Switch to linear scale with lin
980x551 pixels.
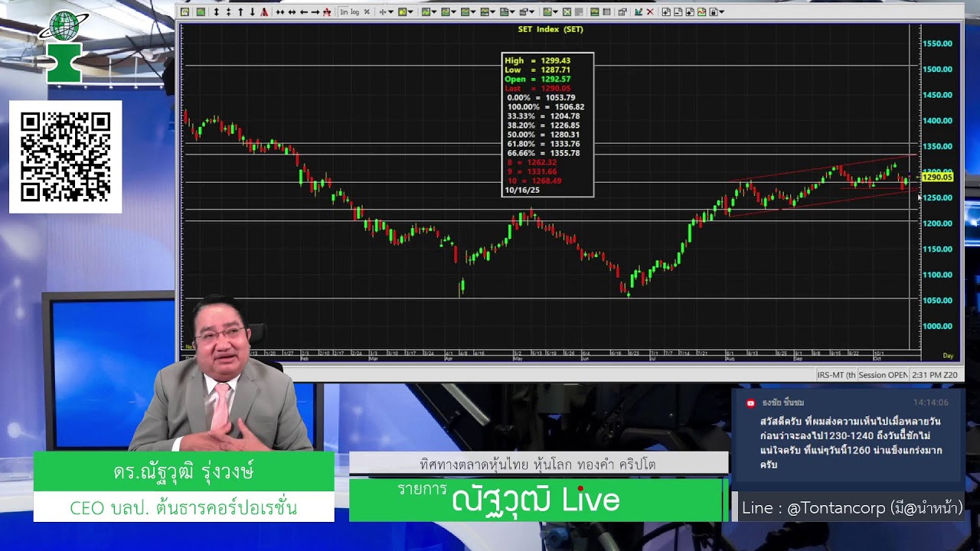coord(345,12)
